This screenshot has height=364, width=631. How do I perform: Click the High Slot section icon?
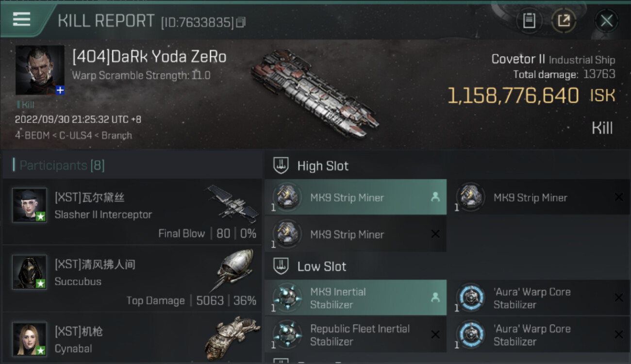[281, 165]
